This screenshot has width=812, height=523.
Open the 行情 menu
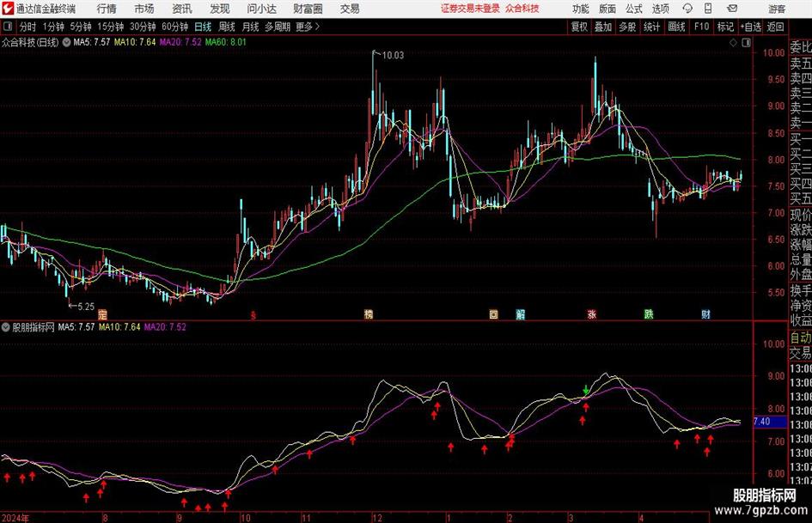(x=107, y=9)
